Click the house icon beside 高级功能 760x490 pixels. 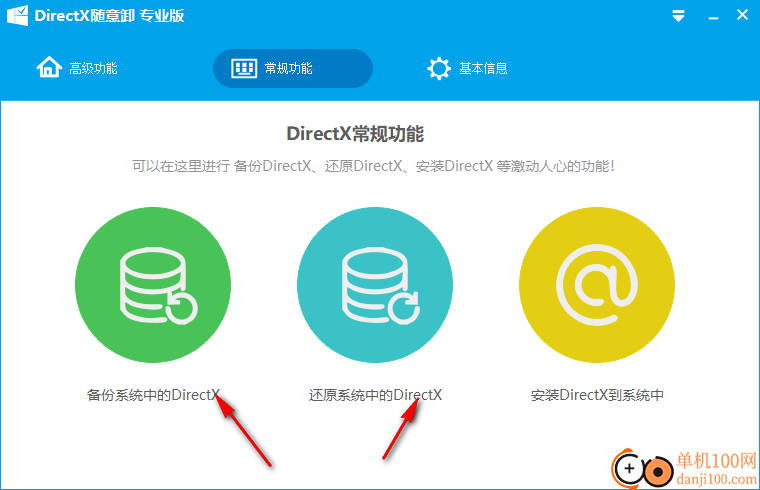(x=49, y=67)
